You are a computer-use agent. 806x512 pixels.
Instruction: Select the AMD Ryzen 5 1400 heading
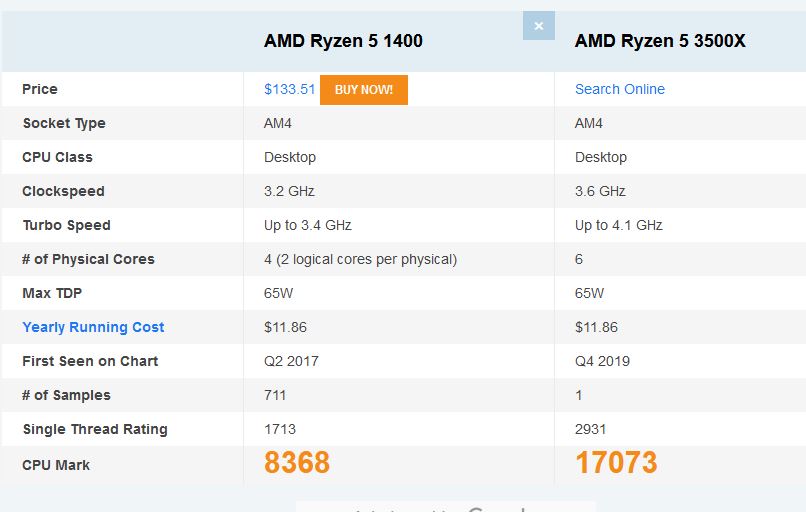[343, 41]
